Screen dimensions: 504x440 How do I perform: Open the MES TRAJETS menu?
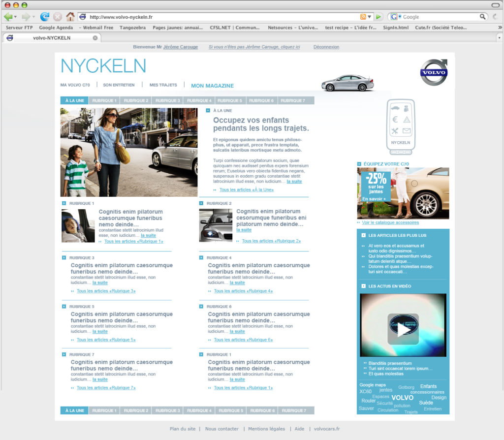163,85
